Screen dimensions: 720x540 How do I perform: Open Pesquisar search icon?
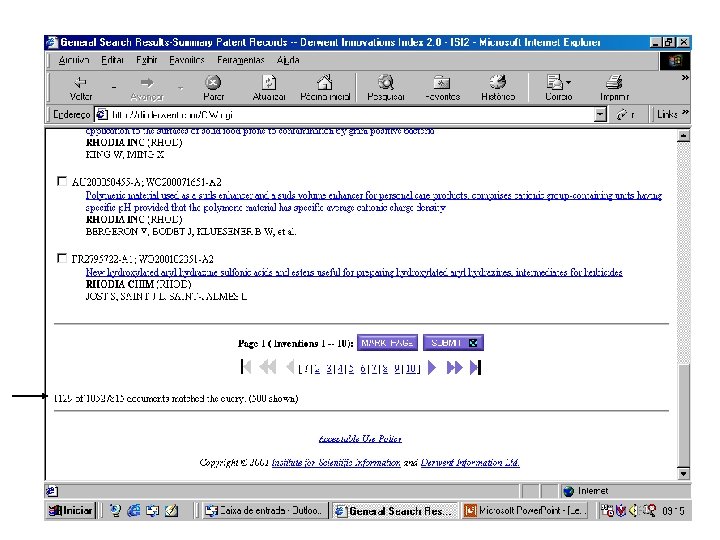point(386,82)
